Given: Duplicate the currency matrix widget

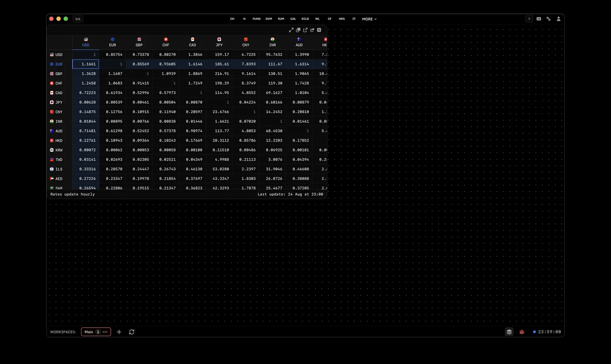Looking at the screenshot, I should (298, 30).
